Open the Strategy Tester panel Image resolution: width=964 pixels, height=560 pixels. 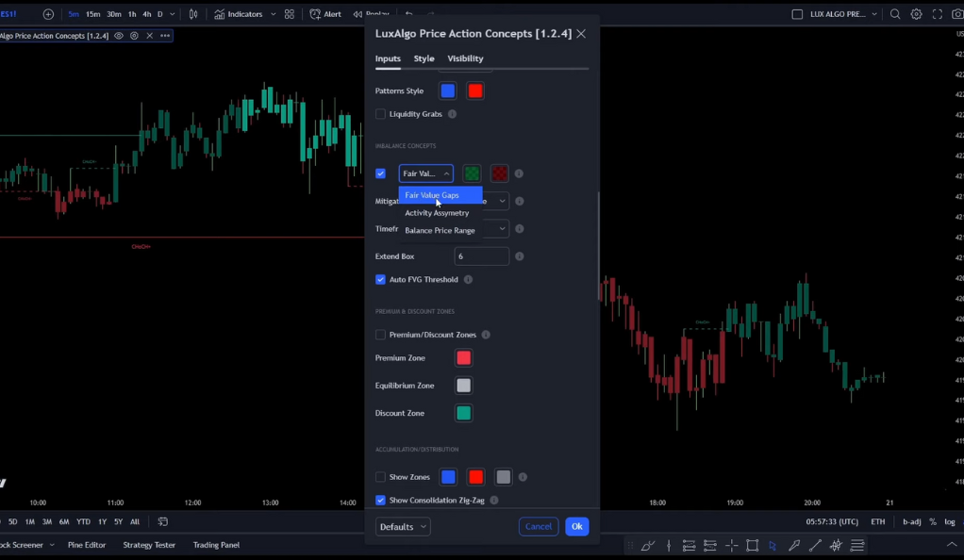149,545
